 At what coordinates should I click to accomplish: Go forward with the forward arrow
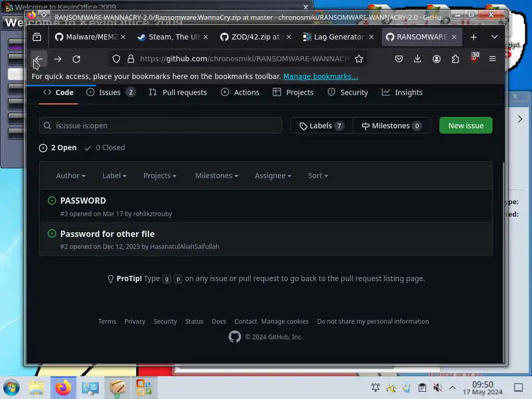click(x=58, y=59)
